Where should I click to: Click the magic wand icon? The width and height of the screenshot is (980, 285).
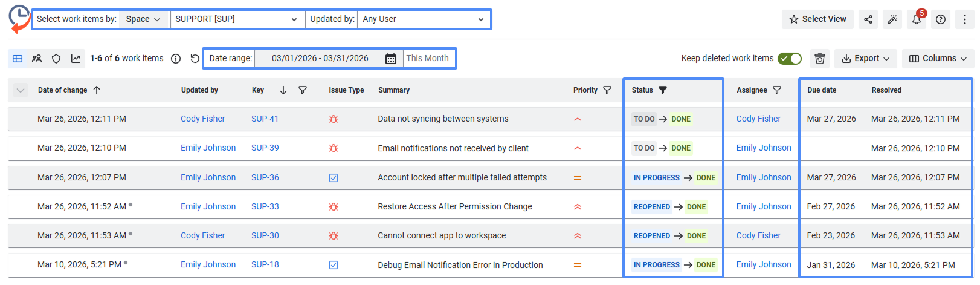(x=892, y=19)
